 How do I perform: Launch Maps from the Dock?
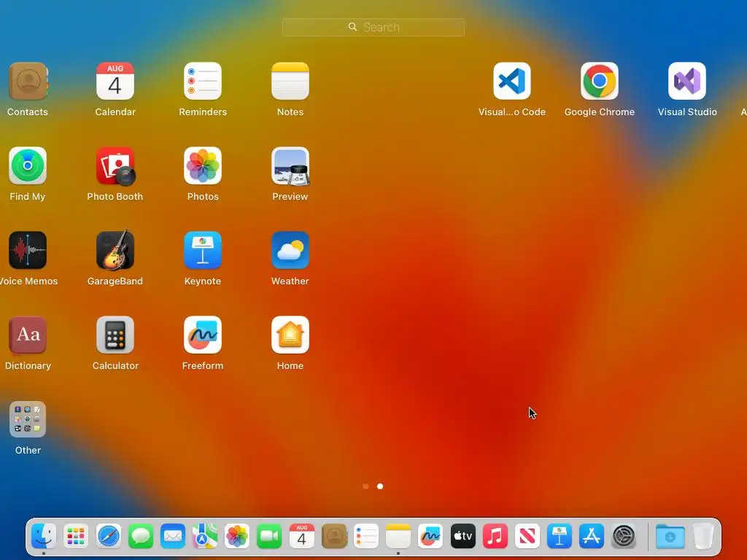[205, 537]
